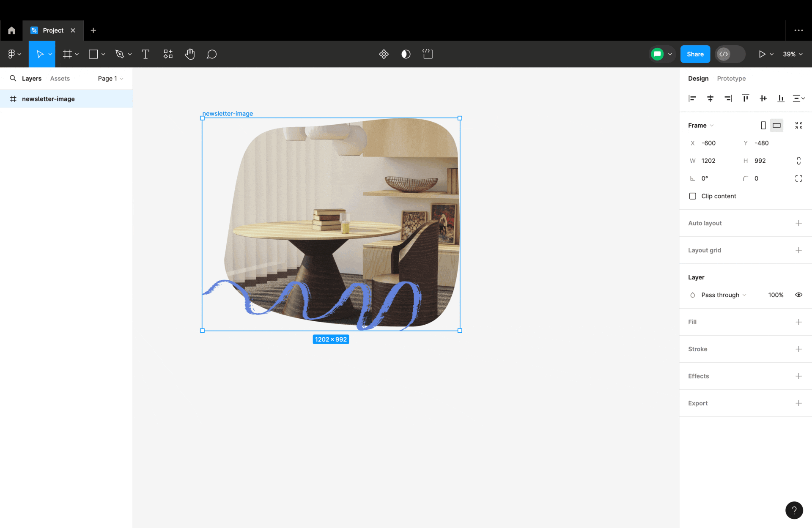Click resize to fit icon

tap(798, 126)
